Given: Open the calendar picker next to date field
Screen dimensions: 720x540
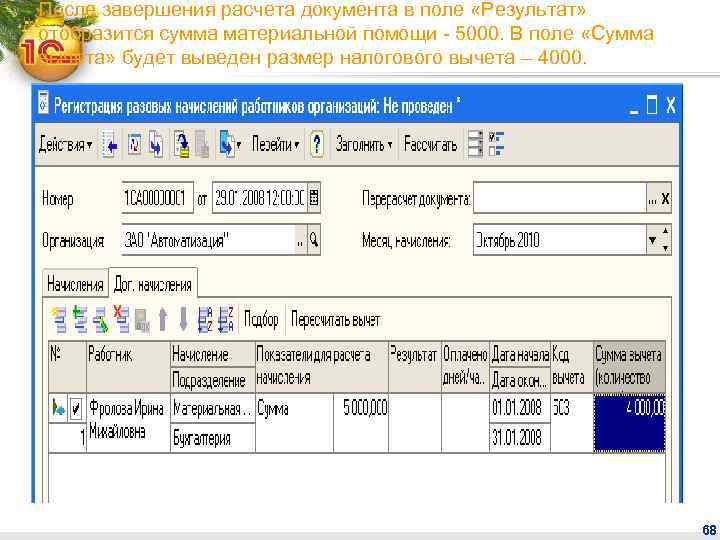Looking at the screenshot, I should [314, 198].
